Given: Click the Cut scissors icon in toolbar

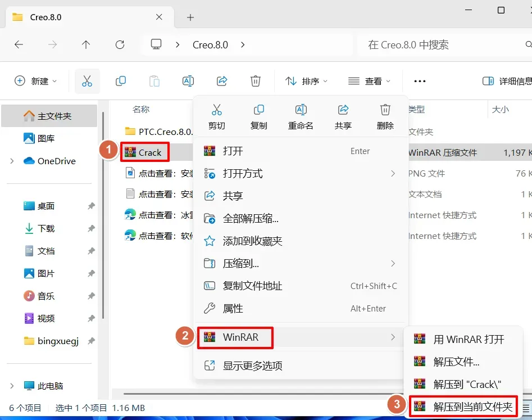Looking at the screenshot, I should pyautogui.click(x=87, y=81).
